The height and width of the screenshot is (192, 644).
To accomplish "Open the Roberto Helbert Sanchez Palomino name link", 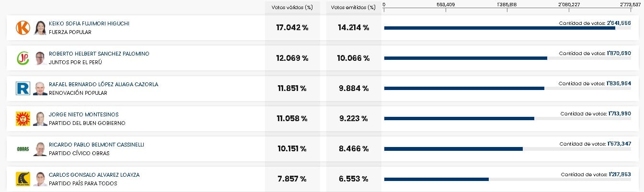I will (99, 54).
